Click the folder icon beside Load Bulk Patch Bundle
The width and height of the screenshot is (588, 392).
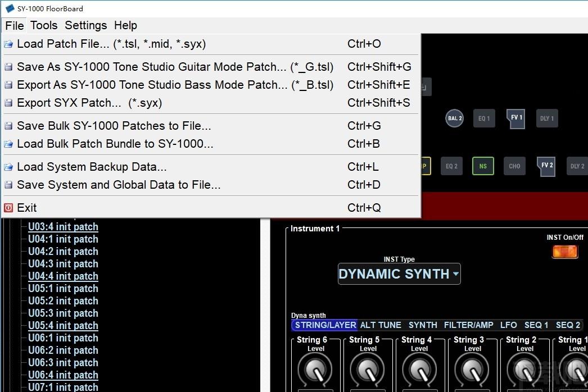[8, 144]
